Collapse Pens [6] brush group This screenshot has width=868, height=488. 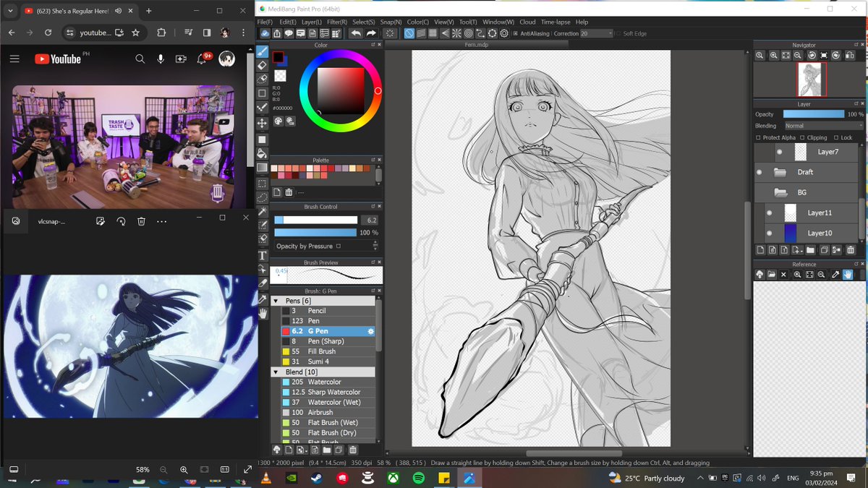(x=276, y=300)
